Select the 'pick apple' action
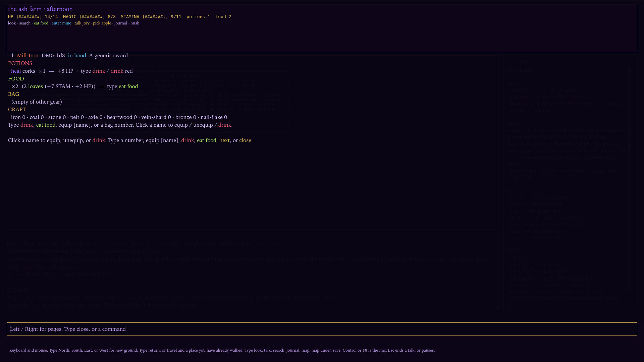 pos(102,23)
